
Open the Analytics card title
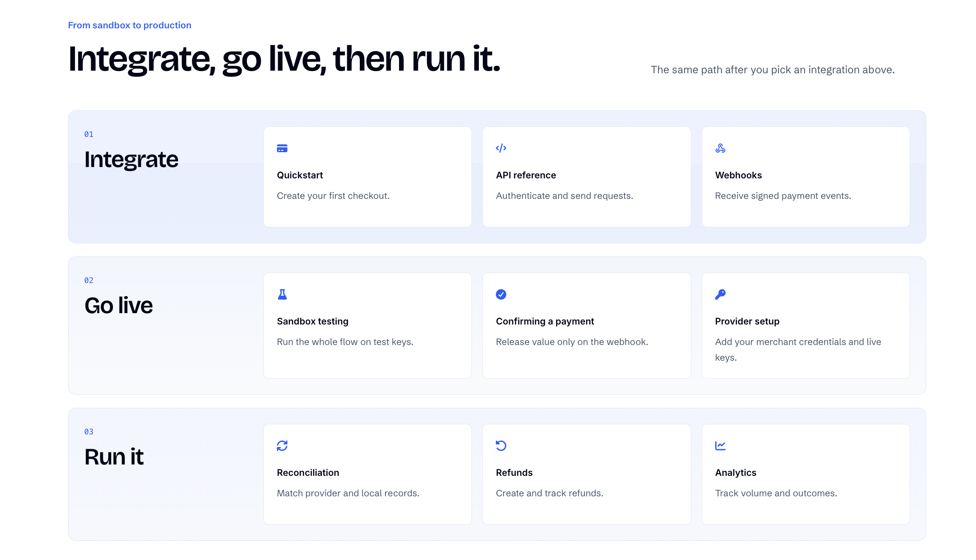736,473
